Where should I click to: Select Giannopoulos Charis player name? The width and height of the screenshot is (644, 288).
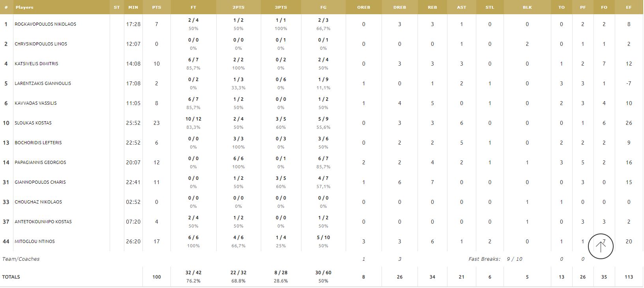tap(40, 182)
